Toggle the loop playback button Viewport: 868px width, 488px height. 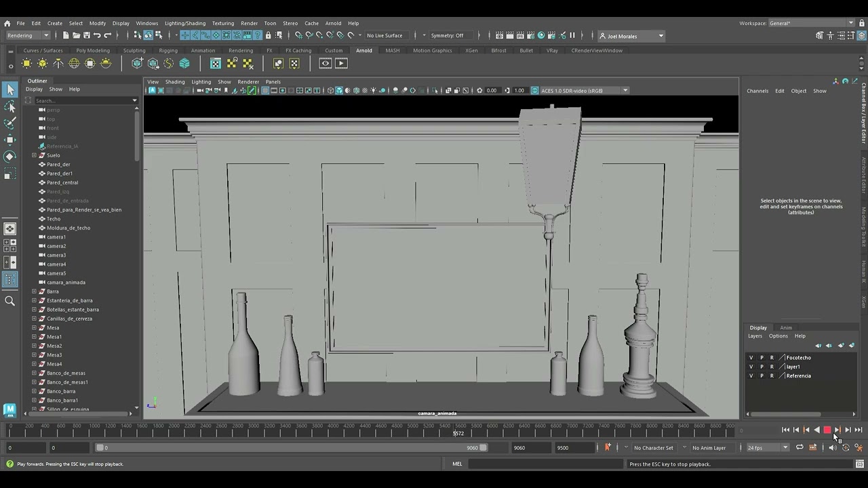(800, 448)
